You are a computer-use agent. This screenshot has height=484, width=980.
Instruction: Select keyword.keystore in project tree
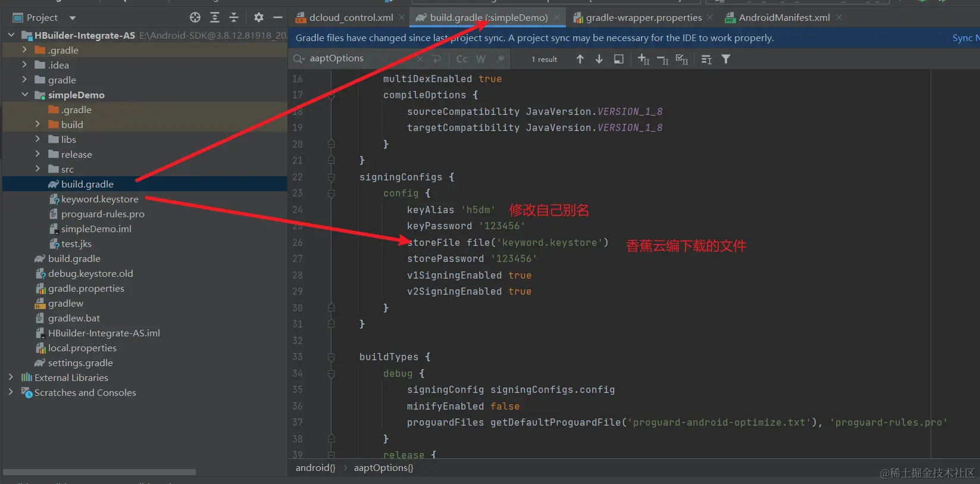click(x=99, y=199)
